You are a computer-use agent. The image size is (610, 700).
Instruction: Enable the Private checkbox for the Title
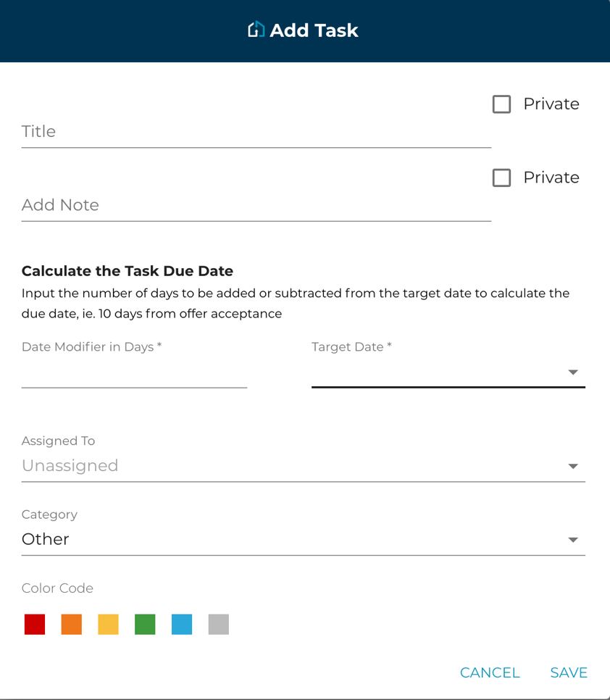point(501,104)
